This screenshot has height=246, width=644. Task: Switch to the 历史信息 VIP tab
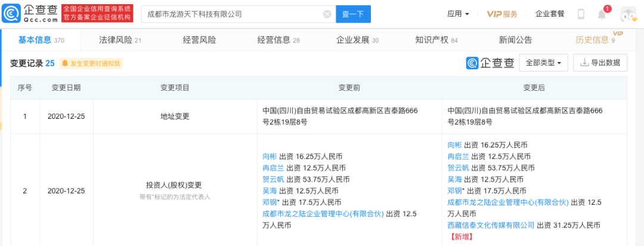tap(595, 40)
